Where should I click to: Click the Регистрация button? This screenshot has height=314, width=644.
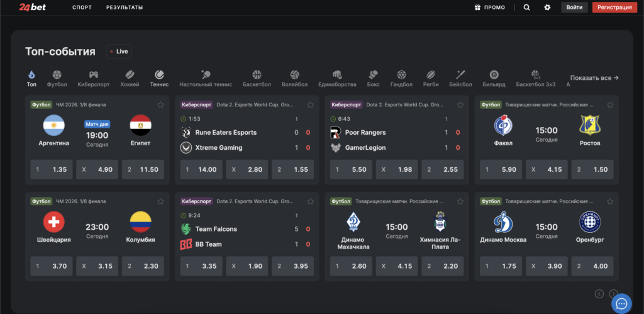614,8
